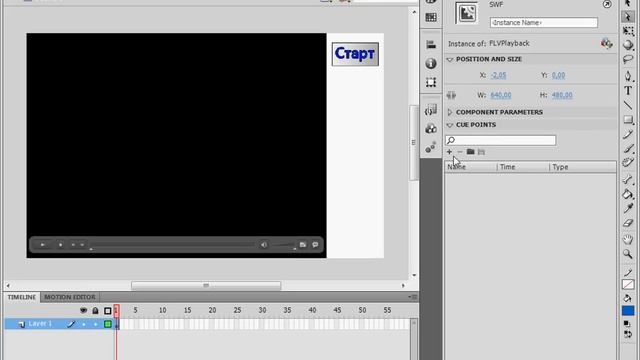This screenshot has height=360, width=640.
Task: Select the Deco tool
Action: click(x=628, y=163)
